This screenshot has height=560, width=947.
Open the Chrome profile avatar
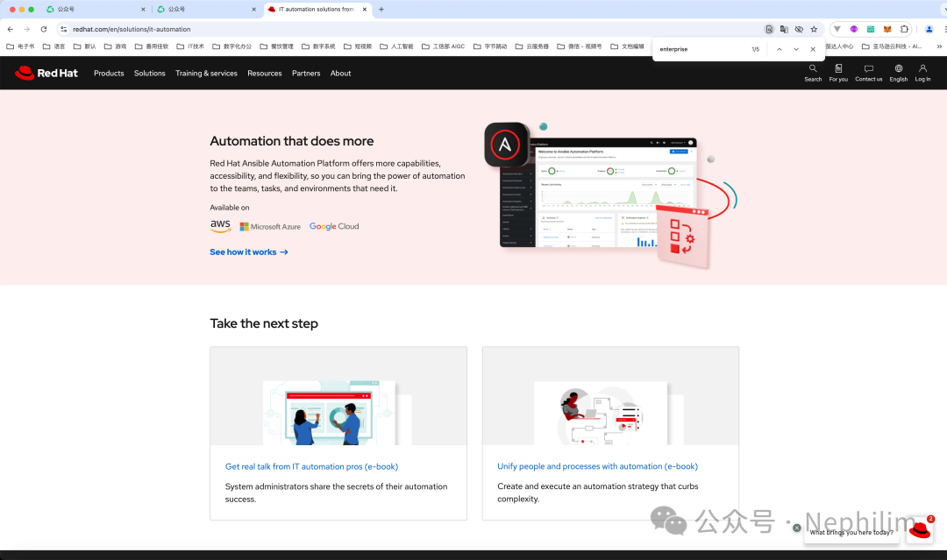[929, 29]
